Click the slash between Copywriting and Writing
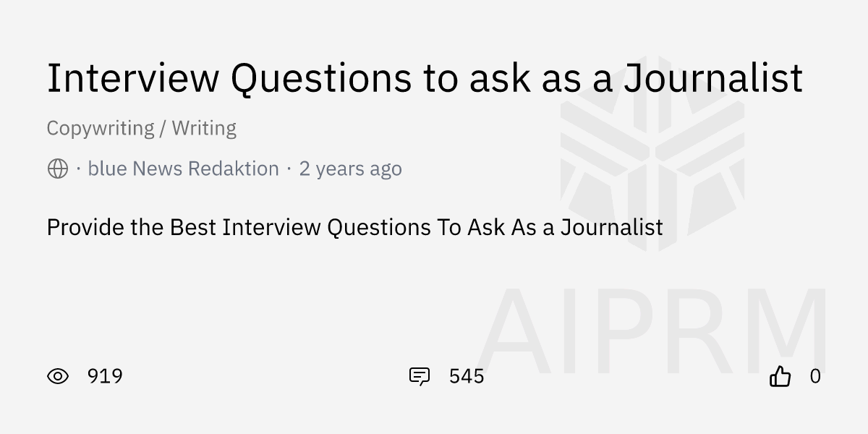Image resolution: width=868 pixels, height=434 pixels. (163, 129)
